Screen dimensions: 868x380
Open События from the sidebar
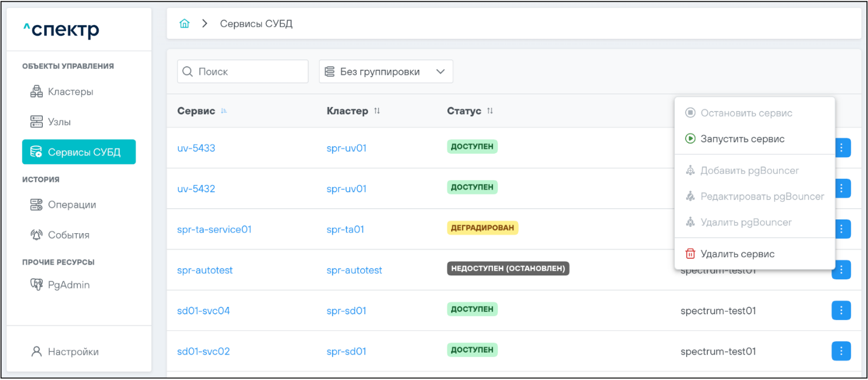pyautogui.click(x=60, y=235)
